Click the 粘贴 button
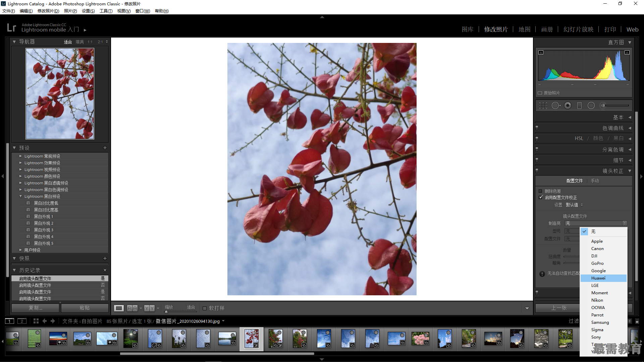 coord(85,308)
